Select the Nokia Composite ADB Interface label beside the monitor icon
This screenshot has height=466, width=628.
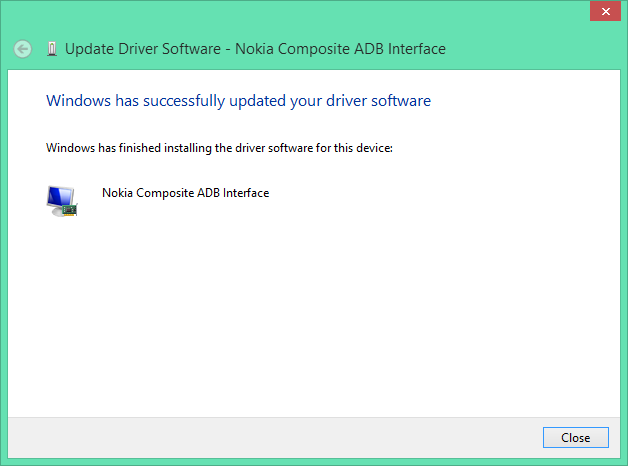tap(185, 193)
